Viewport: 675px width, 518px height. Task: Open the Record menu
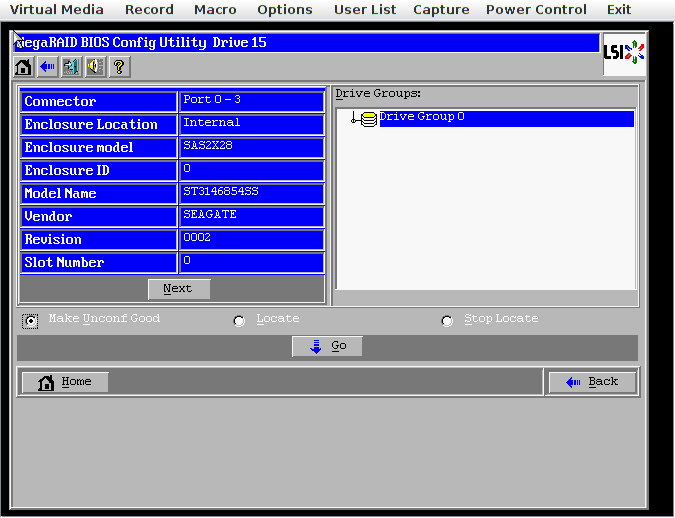pos(149,9)
